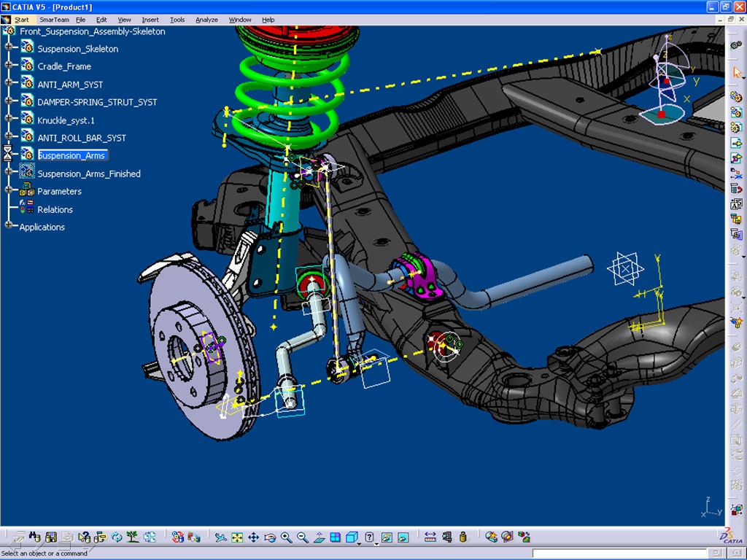
Task: Select Suspension_Arms_Finished in the tree
Action: point(89,174)
